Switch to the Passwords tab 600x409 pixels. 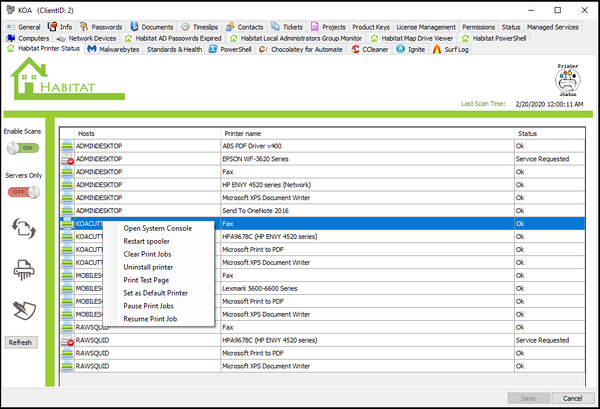coord(101,27)
